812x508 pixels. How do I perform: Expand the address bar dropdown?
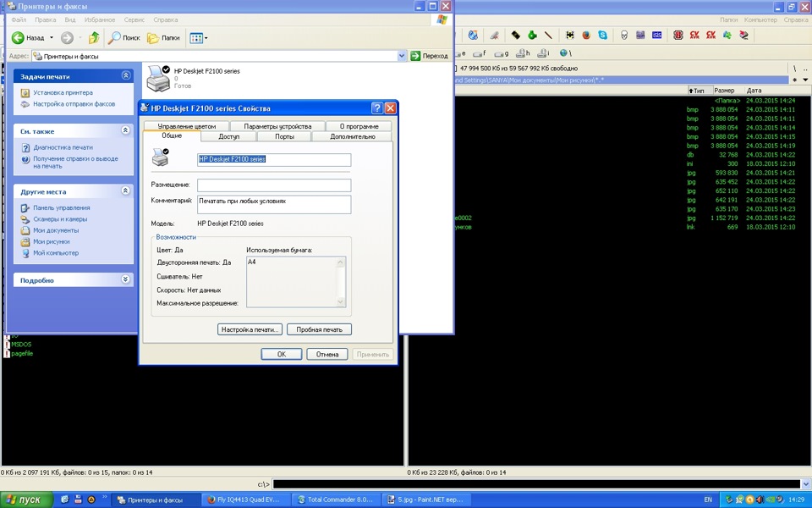coord(402,56)
